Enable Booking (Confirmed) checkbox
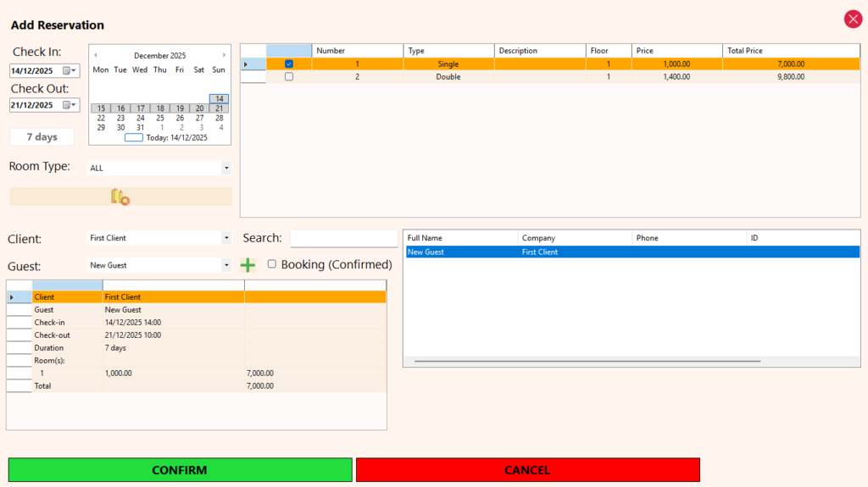 pos(272,264)
